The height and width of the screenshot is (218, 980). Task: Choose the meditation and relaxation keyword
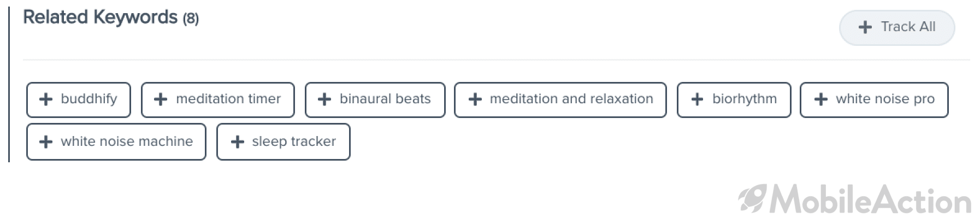pyautogui.click(x=560, y=99)
